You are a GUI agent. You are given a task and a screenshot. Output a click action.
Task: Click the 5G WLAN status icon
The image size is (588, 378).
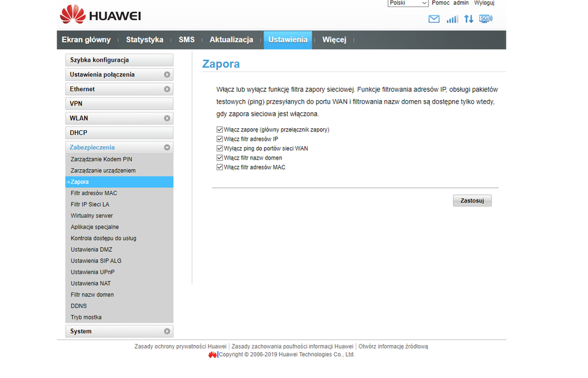pyautogui.click(x=486, y=19)
